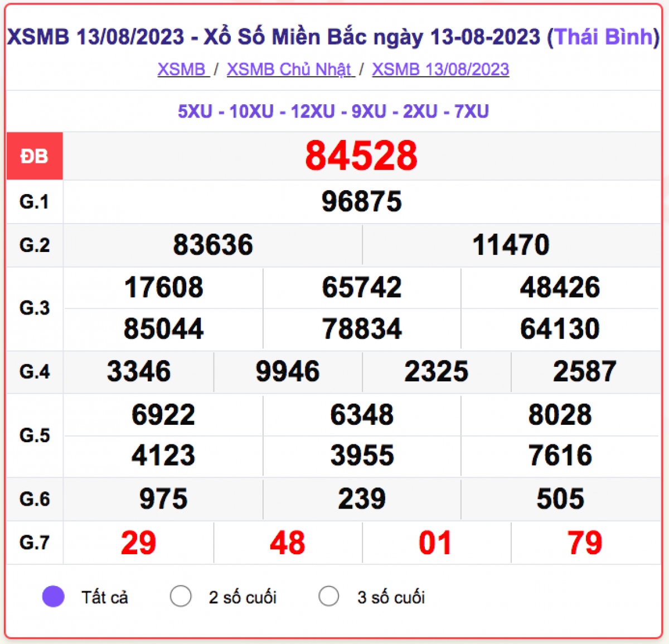Screen dimensions: 669x644
Task: Click the G.4 number 3346
Action: (139, 371)
